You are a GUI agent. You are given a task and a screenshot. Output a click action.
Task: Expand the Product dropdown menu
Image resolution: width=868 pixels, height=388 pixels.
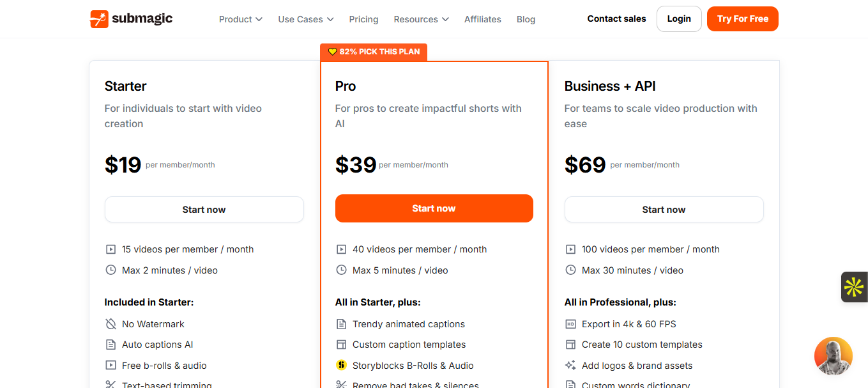click(240, 19)
